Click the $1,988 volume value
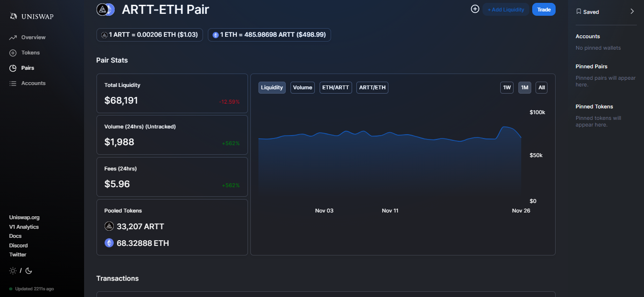644x297 pixels. [x=119, y=142]
